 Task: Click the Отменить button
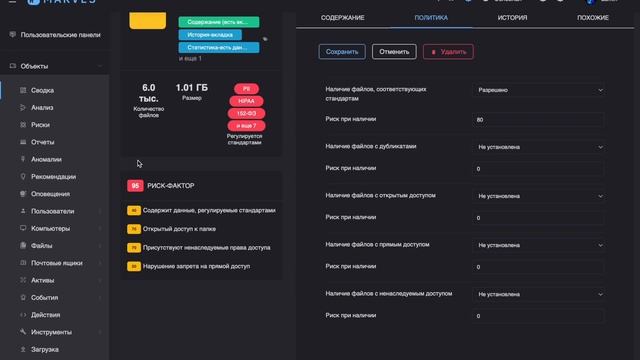point(394,52)
